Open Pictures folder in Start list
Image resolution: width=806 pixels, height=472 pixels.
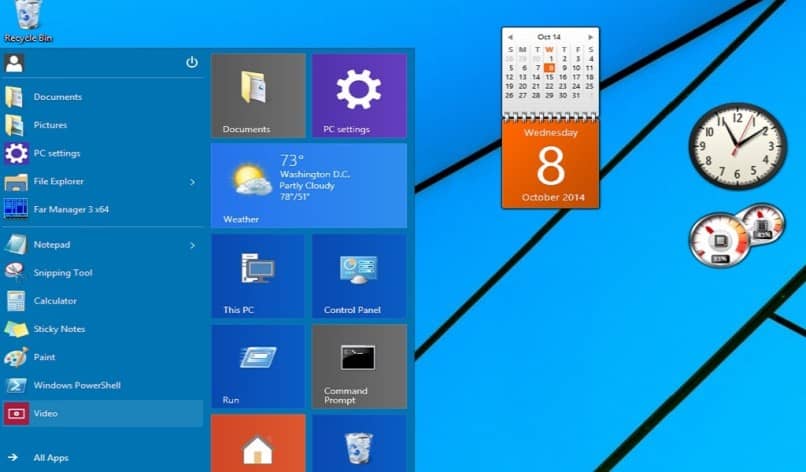coord(103,125)
